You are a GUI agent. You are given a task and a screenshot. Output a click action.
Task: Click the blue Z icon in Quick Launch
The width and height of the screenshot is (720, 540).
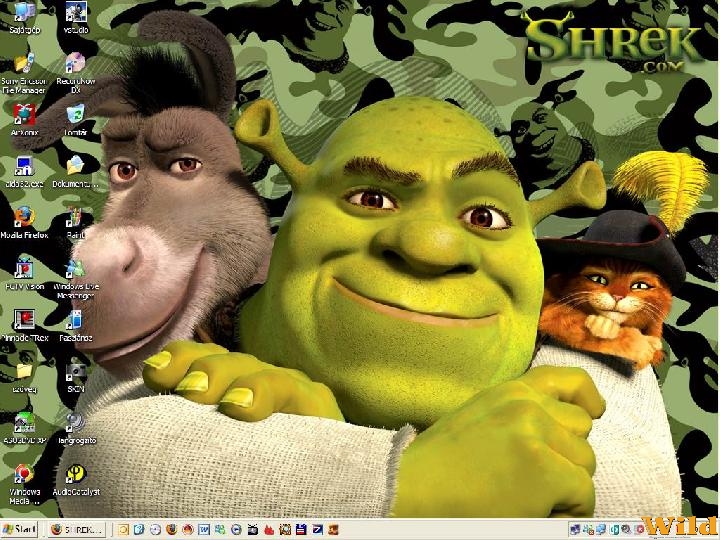tap(317, 530)
